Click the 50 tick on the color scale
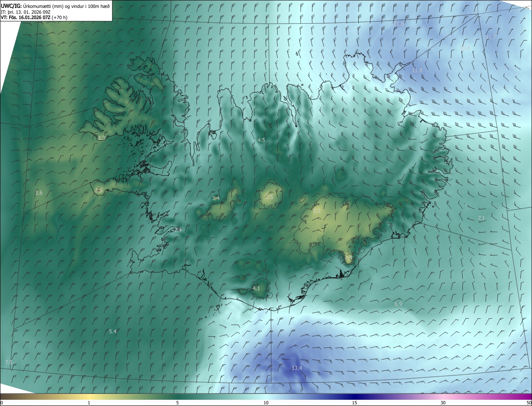The image size is (532, 406). (529, 403)
